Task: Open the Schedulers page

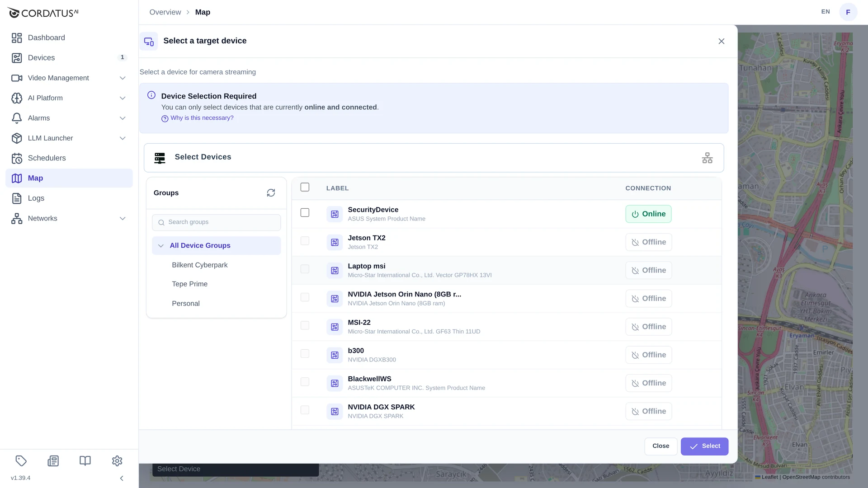Action: [x=69, y=158]
